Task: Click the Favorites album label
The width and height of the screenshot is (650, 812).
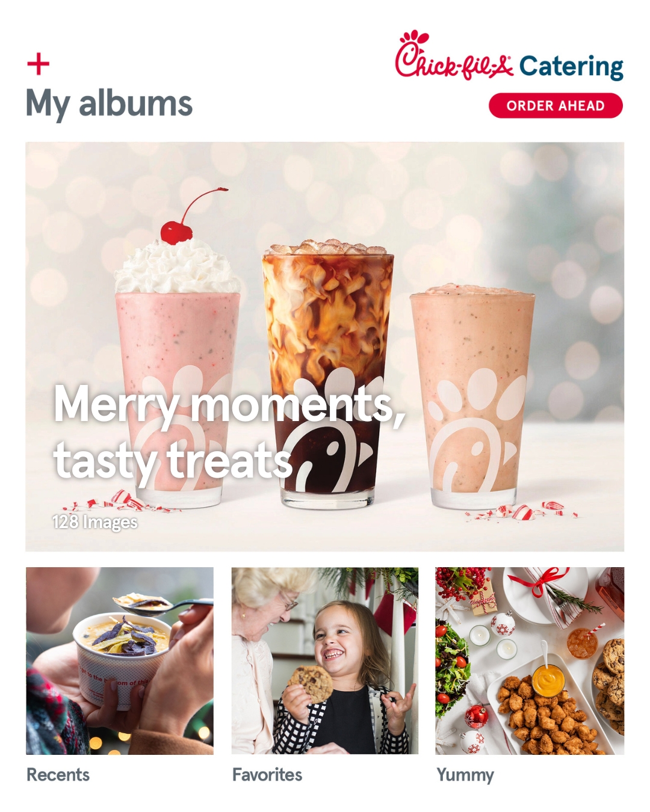Action: [x=267, y=775]
